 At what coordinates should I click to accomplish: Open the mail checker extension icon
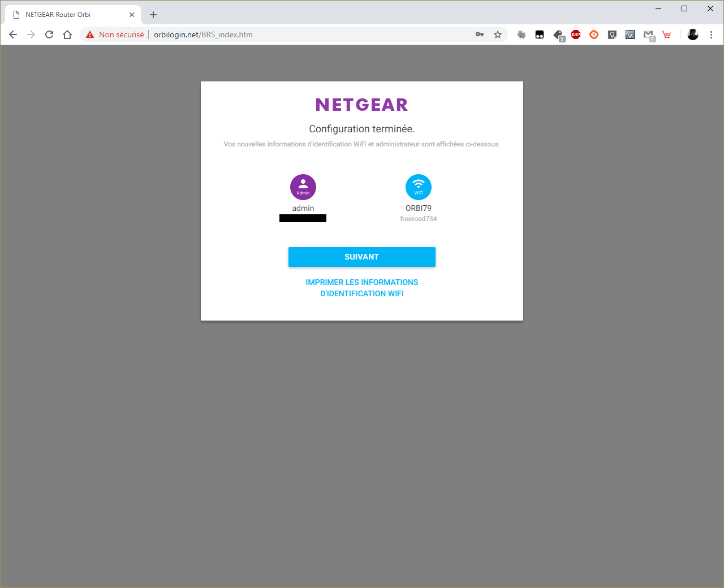[649, 35]
